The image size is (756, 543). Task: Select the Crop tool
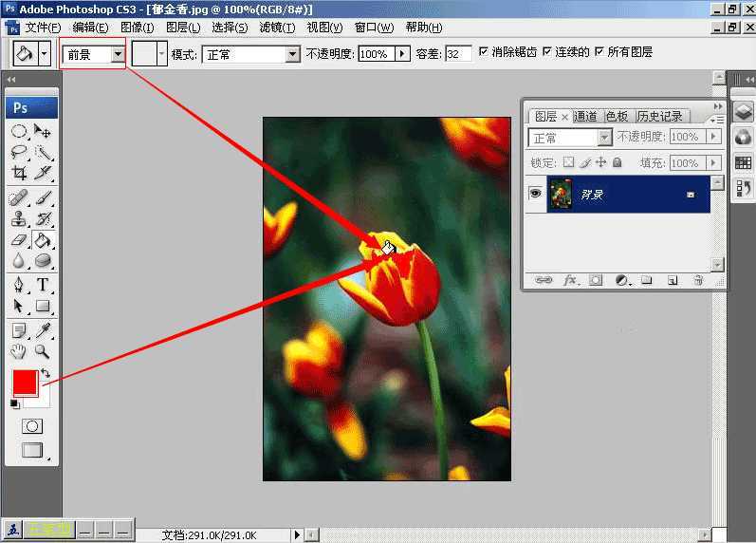tap(19, 173)
